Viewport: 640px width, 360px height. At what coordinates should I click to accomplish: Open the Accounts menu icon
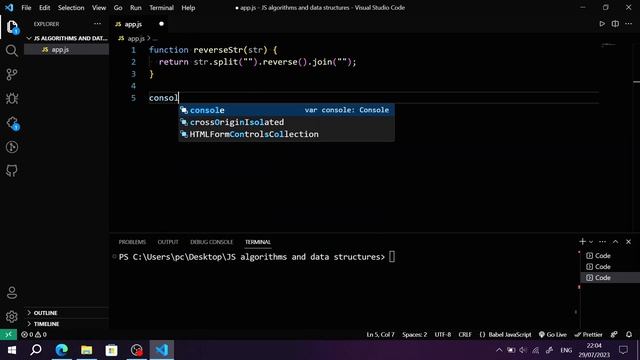(12, 292)
